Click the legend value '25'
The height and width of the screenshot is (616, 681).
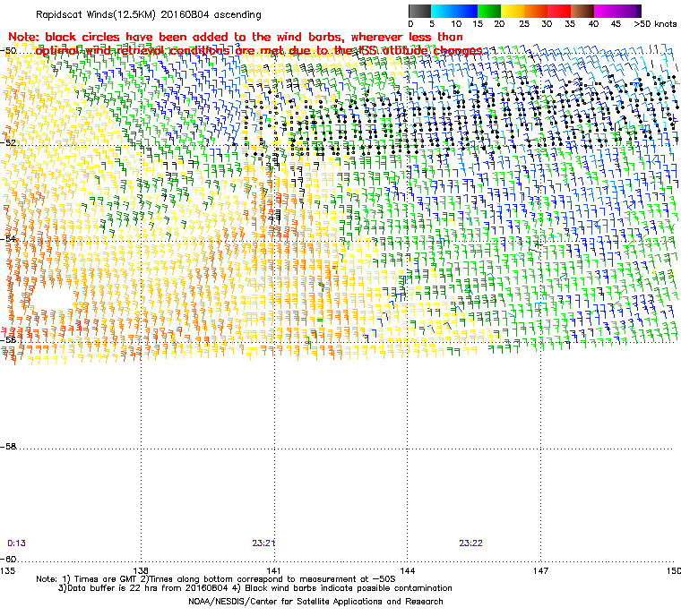(524, 24)
